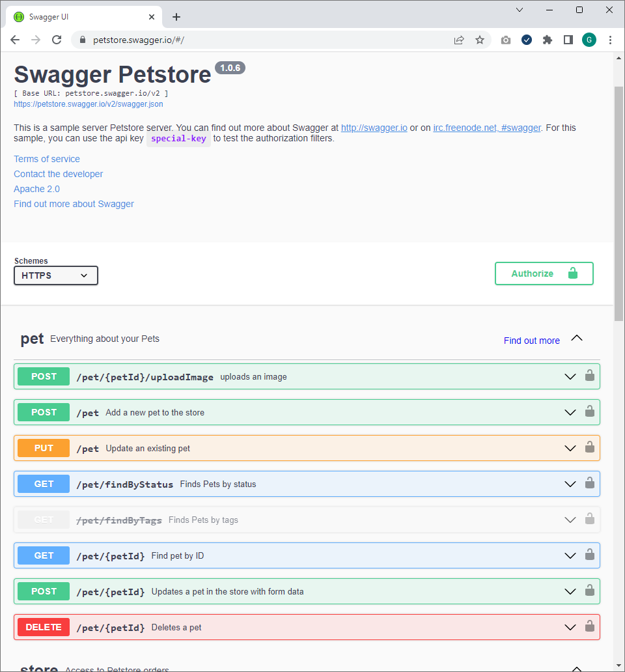Image resolution: width=625 pixels, height=672 pixels.
Task: Open a new tab with plus button
Action: click(176, 17)
